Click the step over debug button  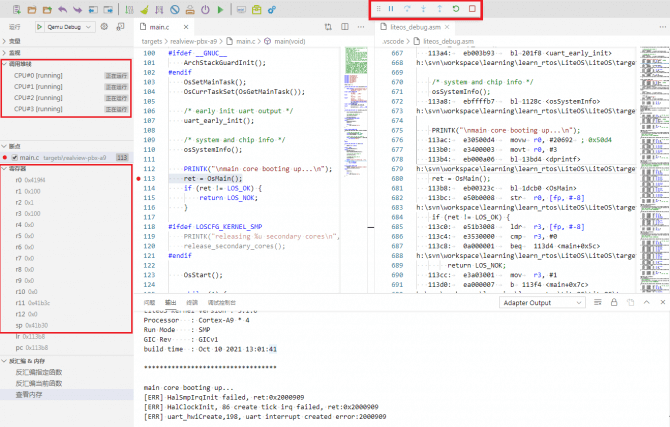(x=407, y=9)
